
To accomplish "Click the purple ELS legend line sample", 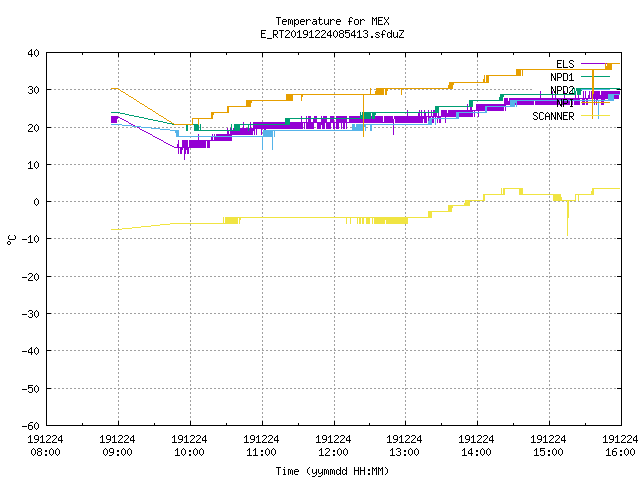I will pos(595,64).
